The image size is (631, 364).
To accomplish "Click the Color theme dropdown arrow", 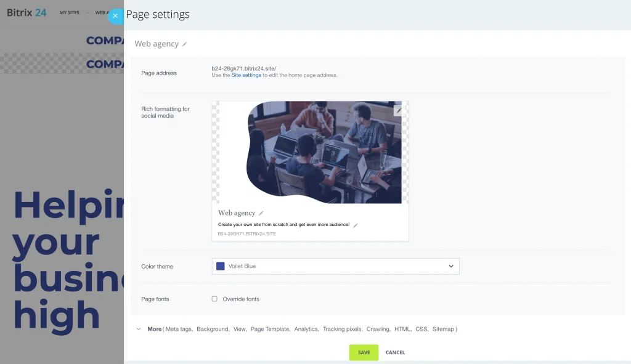I will click(x=451, y=266).
